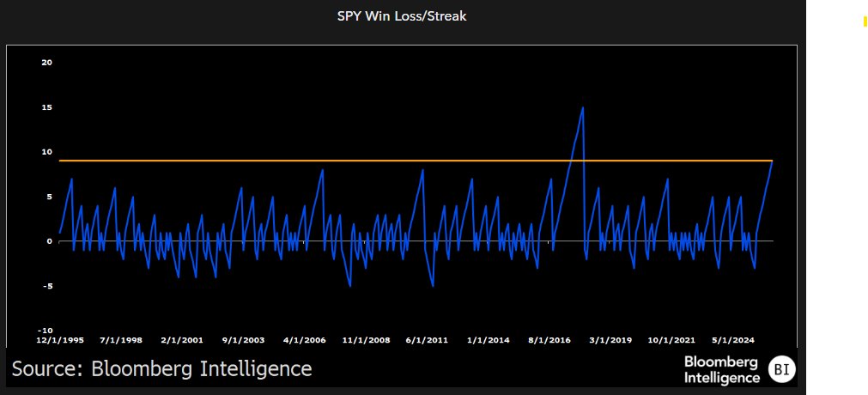Click the x-axis date 8/1/2016
The height and width of the screenshot is (395, 868).
[x=549, y=340]
